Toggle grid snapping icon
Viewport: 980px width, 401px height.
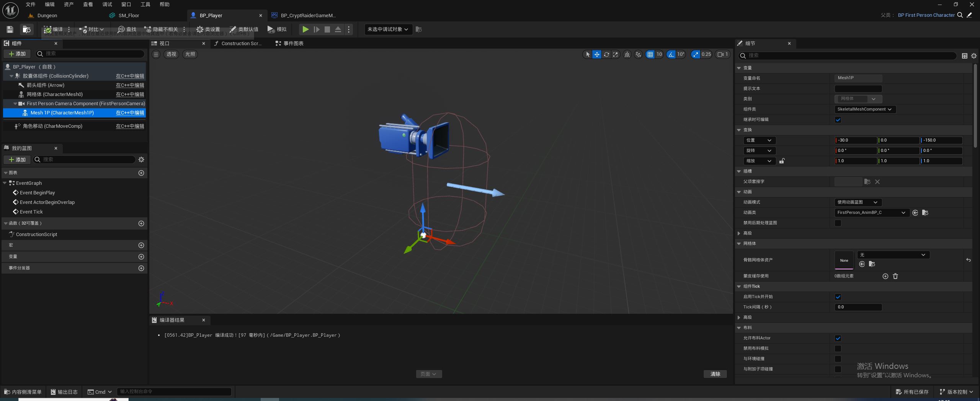click(x=650, y=54)
